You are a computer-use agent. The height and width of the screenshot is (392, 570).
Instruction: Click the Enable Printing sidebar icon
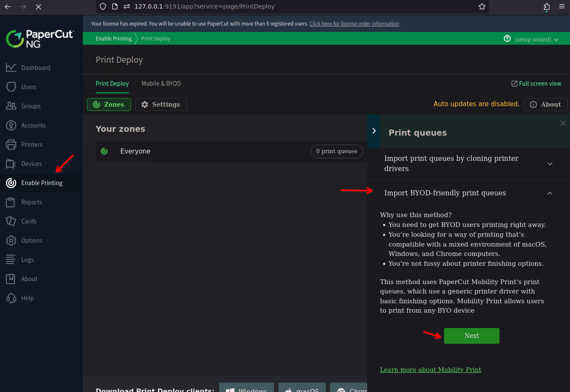11,183
